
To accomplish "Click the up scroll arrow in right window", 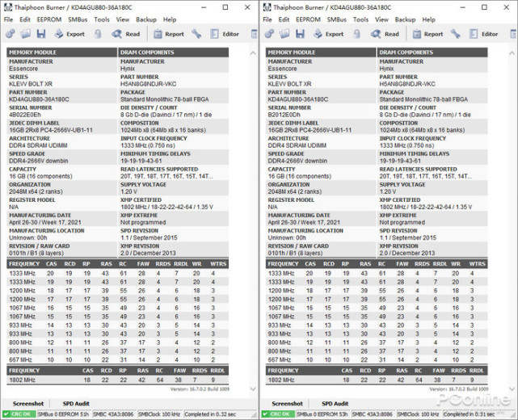I will (512, 52).
